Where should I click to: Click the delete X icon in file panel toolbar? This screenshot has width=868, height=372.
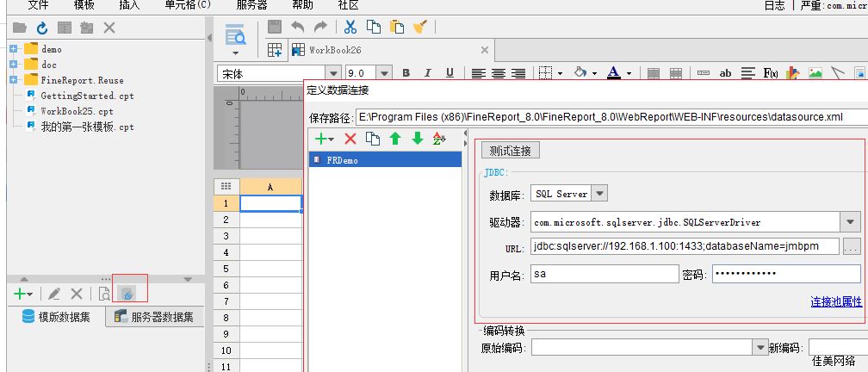click(109, 28)
